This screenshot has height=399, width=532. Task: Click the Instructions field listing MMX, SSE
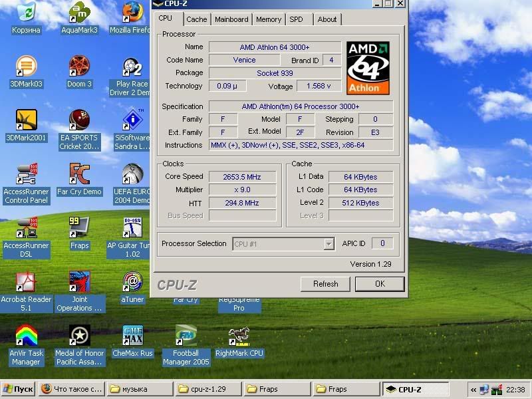point(301,145)
